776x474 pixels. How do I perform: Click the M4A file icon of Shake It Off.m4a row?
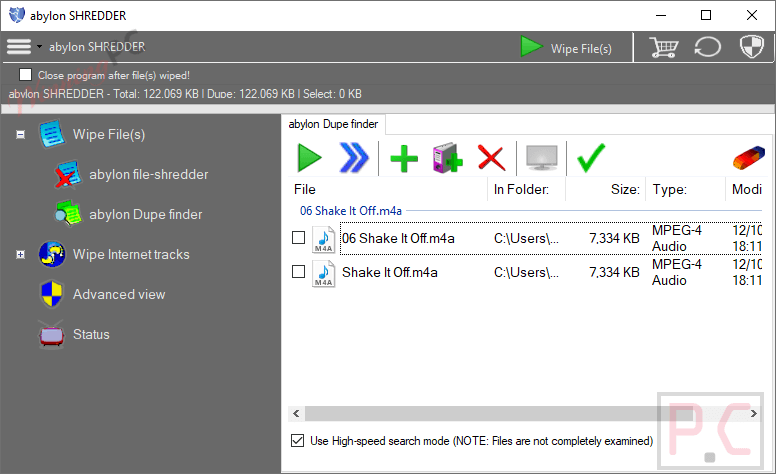[324, 273]
